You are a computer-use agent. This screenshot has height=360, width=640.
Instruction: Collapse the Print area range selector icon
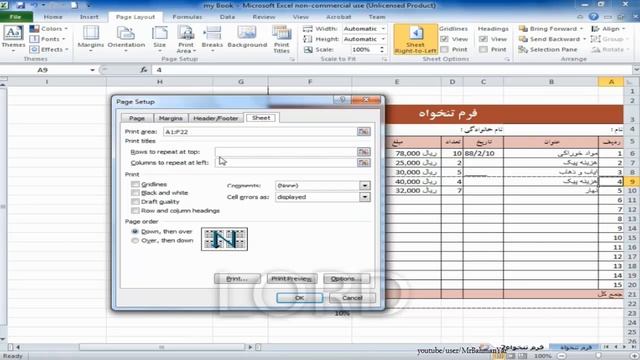pyautogui.click(x=363, y=131)
